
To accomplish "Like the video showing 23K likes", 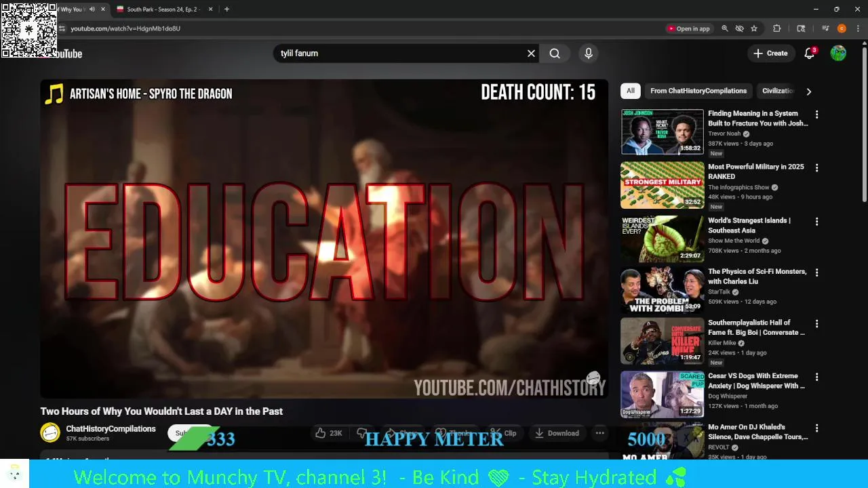I will (329, 433).
